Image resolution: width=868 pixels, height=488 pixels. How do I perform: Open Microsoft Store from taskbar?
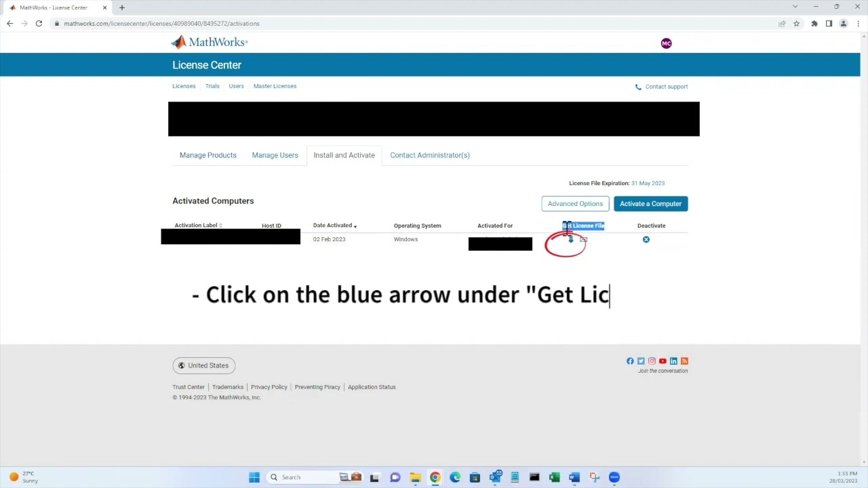click(x=475, y=477)
